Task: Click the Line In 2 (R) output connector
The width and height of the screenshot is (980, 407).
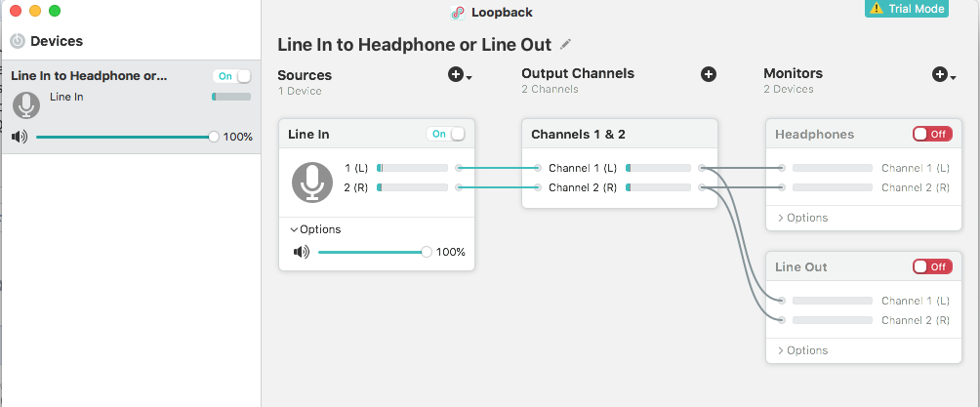Action: (x=459, y=187)
